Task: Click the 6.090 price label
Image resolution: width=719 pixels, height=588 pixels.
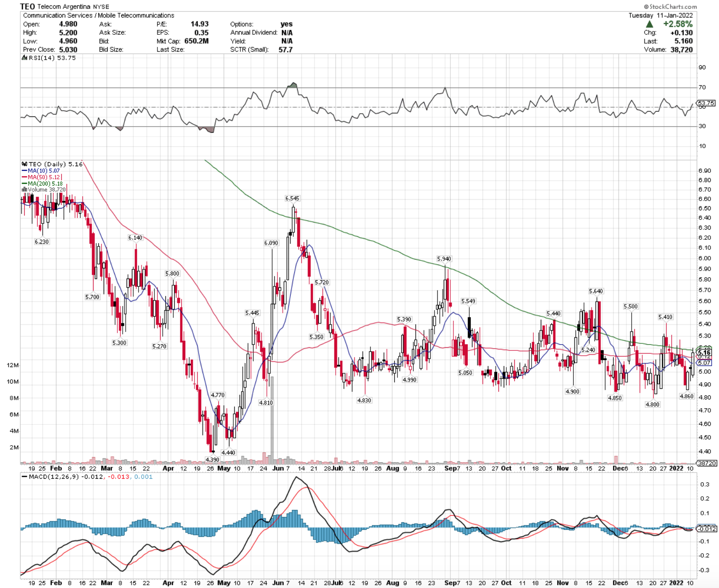Action: [271, 243]
